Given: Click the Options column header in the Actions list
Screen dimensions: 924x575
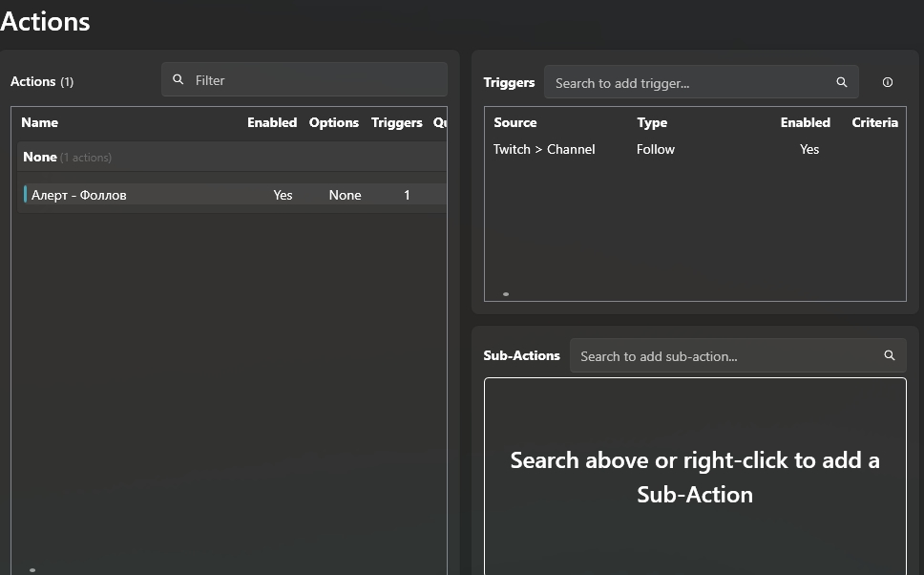Looking at the screenshot, I should click(x=334, y=122).
